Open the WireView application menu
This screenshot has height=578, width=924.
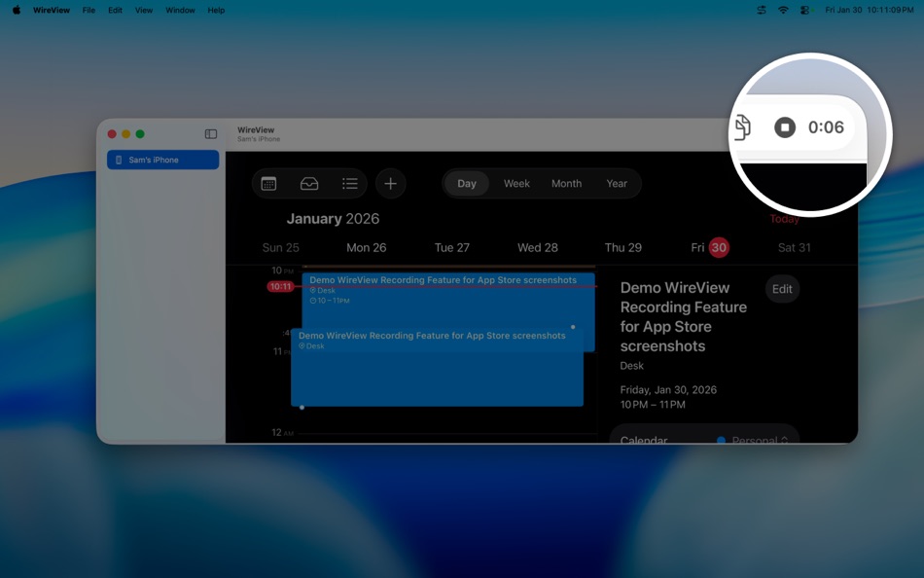pos(51,10)
